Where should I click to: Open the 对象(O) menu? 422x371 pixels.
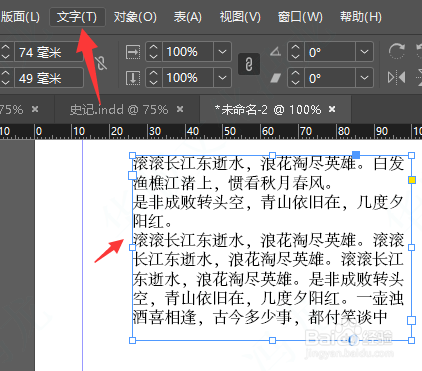coord(135,17)
